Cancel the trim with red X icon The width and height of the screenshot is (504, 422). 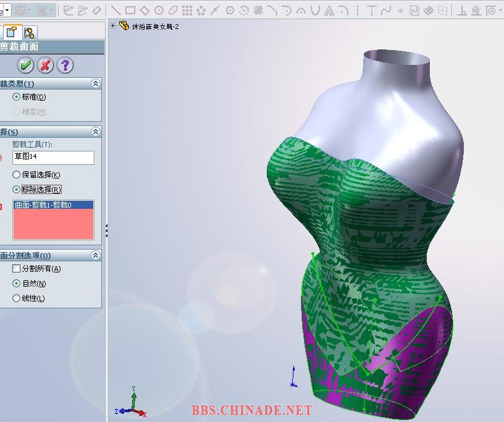tap(45, 65)
